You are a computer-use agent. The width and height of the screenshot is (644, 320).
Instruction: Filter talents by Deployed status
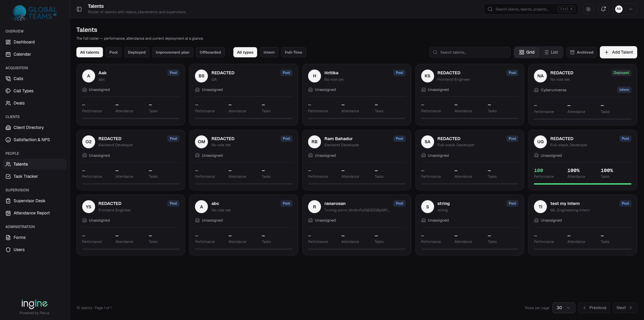[137, 52]
